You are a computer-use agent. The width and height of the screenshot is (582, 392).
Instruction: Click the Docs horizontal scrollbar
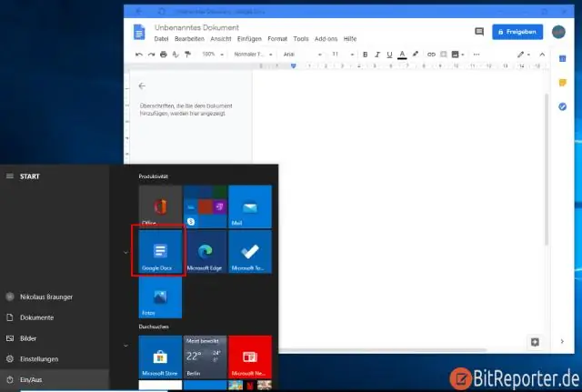point(382,350)
